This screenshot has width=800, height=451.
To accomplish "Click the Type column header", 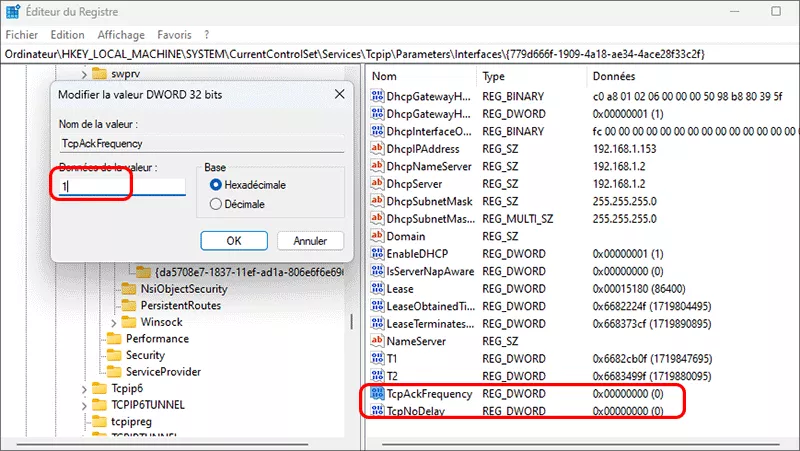I will tap(493, 76).
